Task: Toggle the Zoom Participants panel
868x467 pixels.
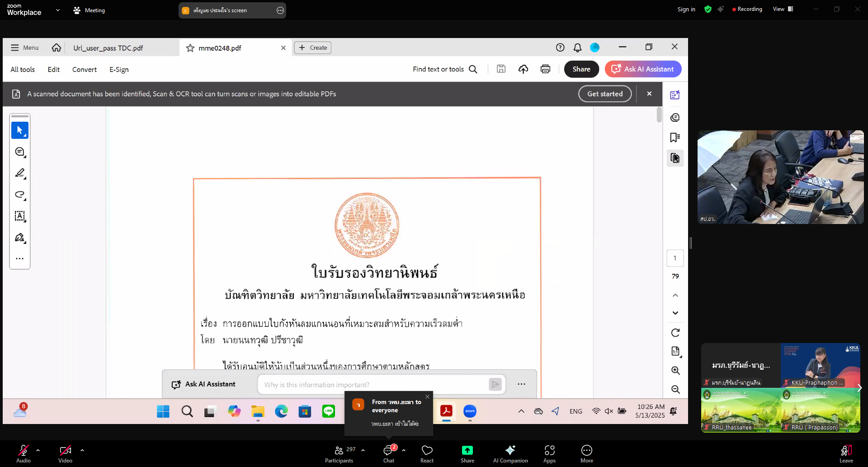Action: [340, 454]
